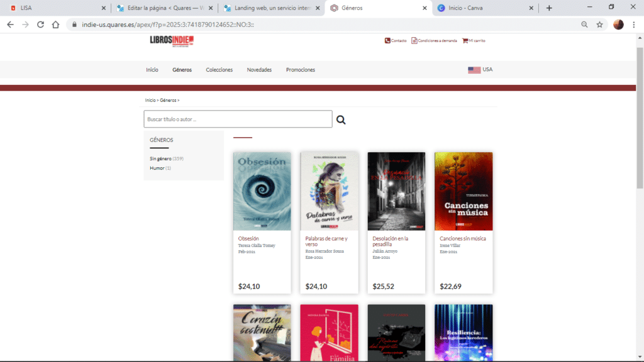
Task: Close the Géneros tab
Action: [x=425, y=8]
